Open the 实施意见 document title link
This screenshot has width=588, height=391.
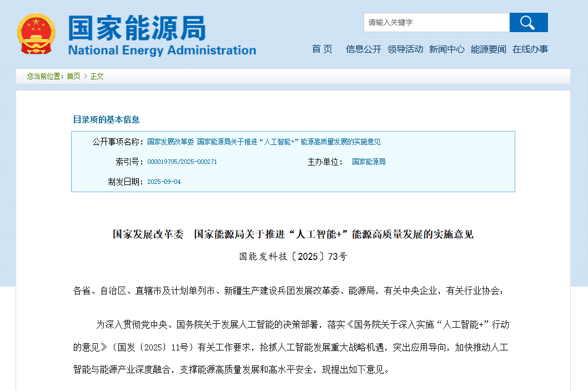[264, 142]
